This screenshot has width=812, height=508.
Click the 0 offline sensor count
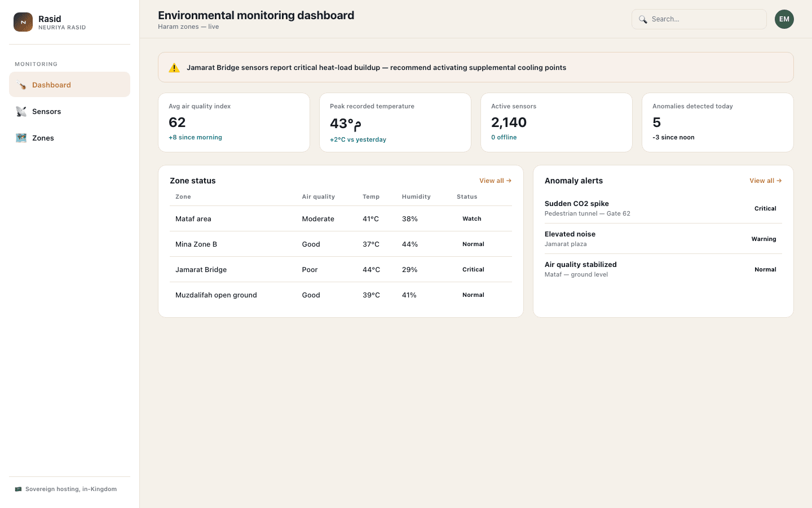point(504,137)
